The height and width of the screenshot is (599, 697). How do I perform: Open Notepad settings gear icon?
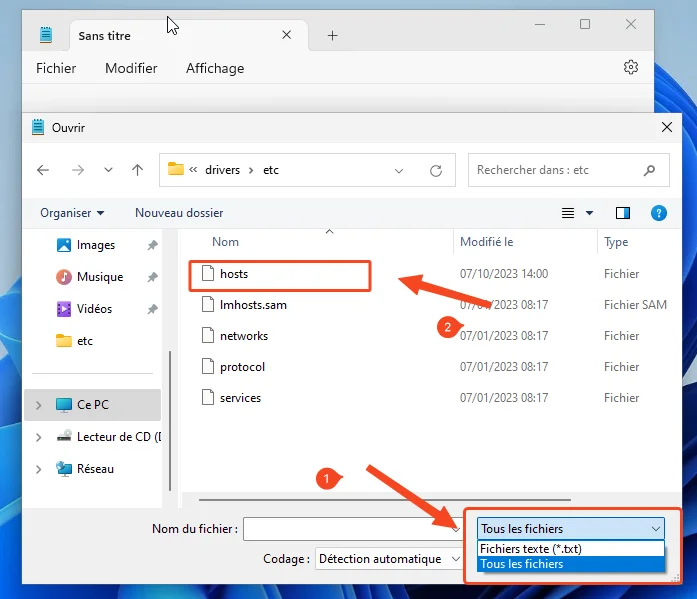tap(630, 68)
